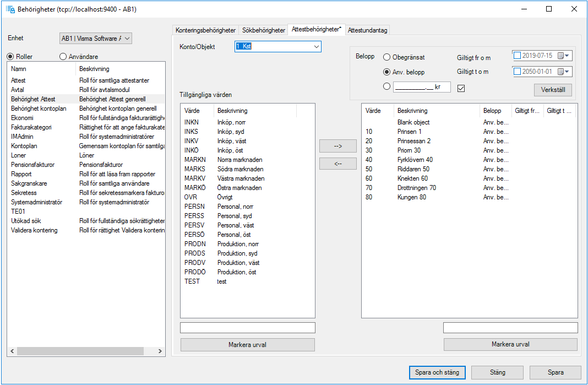The image size is (588, 385).
Task: Expand the 2019-07-15 date picker dropdown
Action: click(x=569, y=55)
